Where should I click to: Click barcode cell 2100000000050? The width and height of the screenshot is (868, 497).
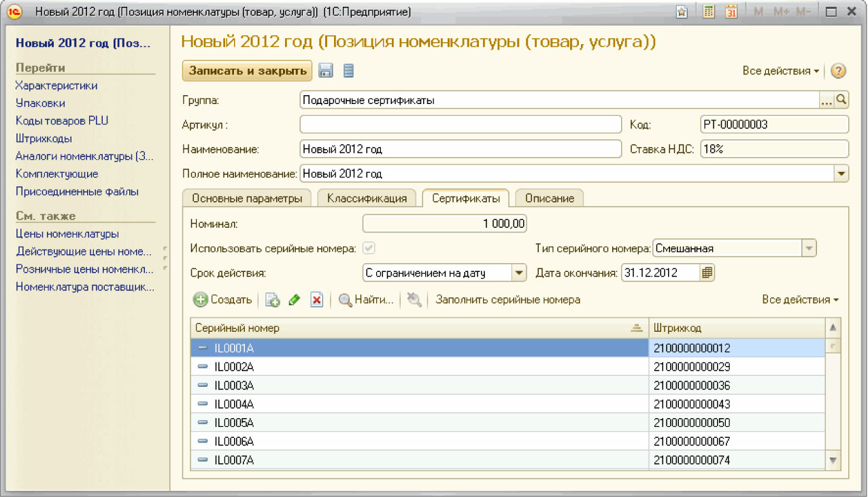tap(737, 423)
